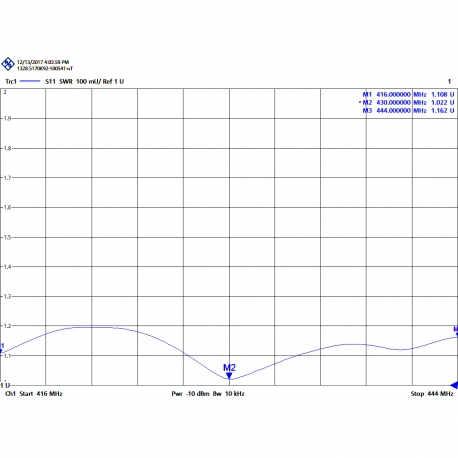Screen dimensions: 458x458
Task: Click the Rohde & Schwarz logo icon
Action: 7,64
